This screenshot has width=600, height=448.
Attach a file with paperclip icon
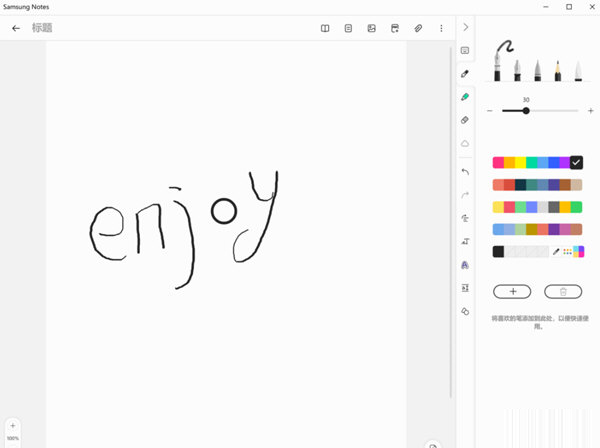418,28
